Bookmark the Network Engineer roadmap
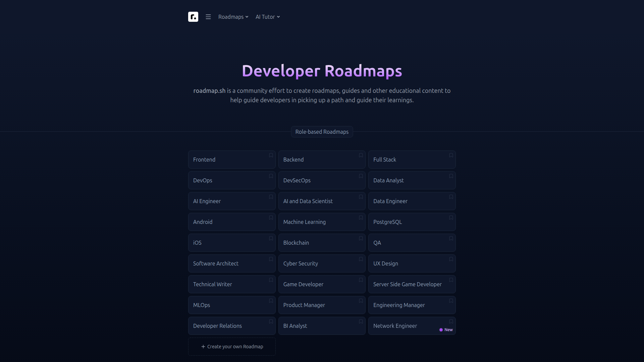644x362 pixels. 451,321
